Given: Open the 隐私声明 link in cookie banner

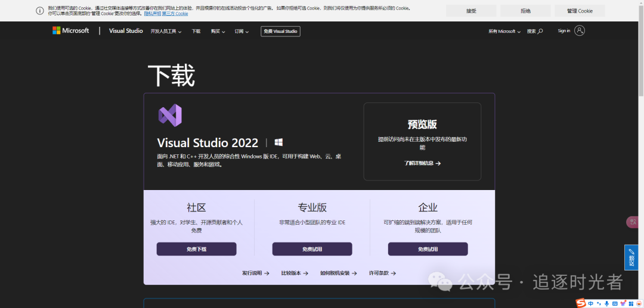Looking at the screenshot, I should point(152,14).
